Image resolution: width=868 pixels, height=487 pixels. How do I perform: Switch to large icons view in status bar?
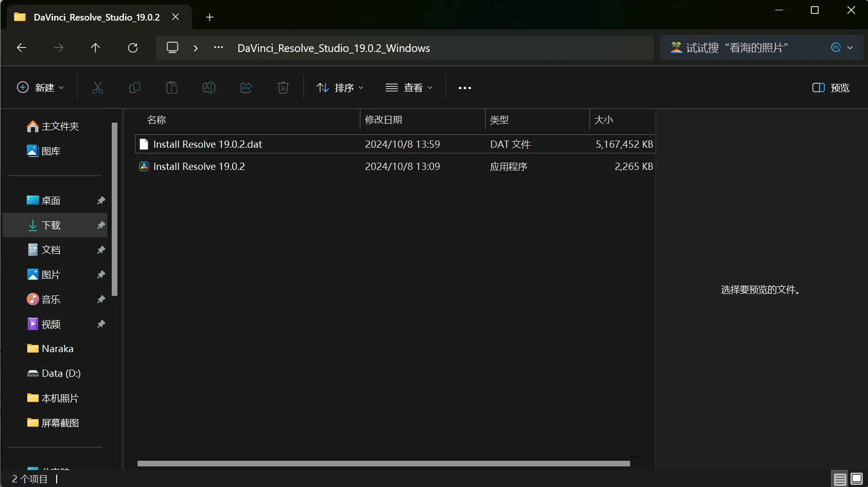pos(857,478)
